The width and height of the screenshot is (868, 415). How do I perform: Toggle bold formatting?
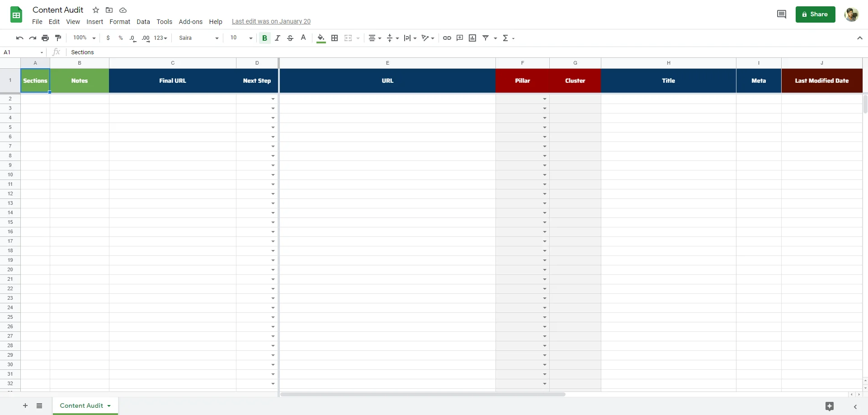coord(264,38)
